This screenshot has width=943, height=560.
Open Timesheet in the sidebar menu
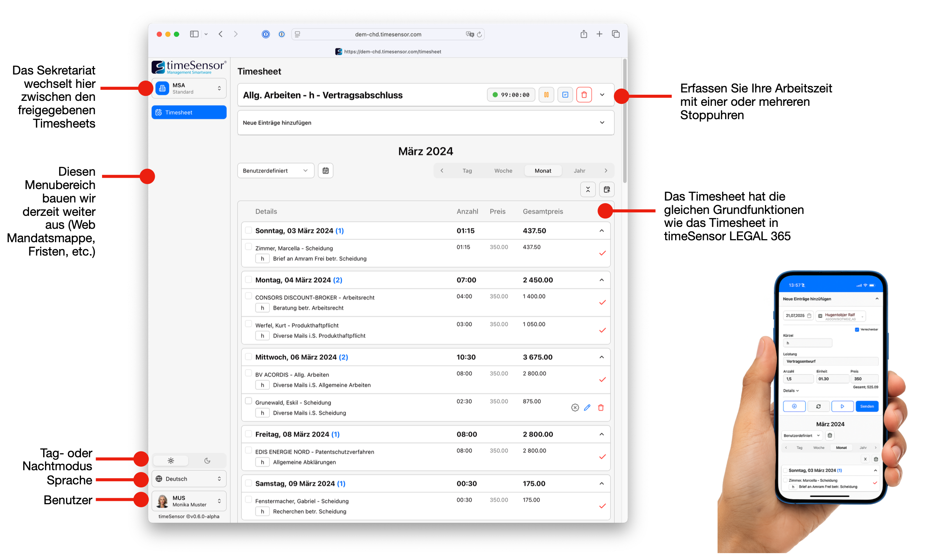pos(189,112)
